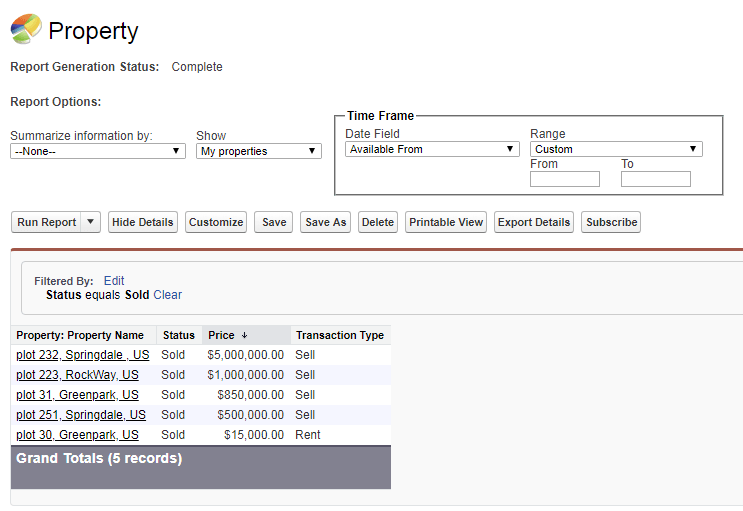Open plot 232, Springdale, US record
This screenshot has height=511, width=743.
tap(82, 355)
